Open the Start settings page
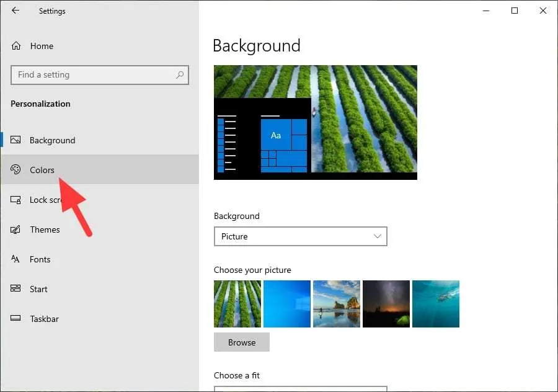This screenshot has height=392, width=558. pyautogui.click(x=100, y=289)
